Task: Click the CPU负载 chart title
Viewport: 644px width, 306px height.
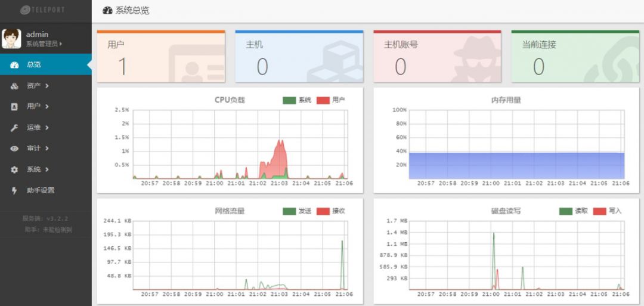Action: tap(230, 100)
